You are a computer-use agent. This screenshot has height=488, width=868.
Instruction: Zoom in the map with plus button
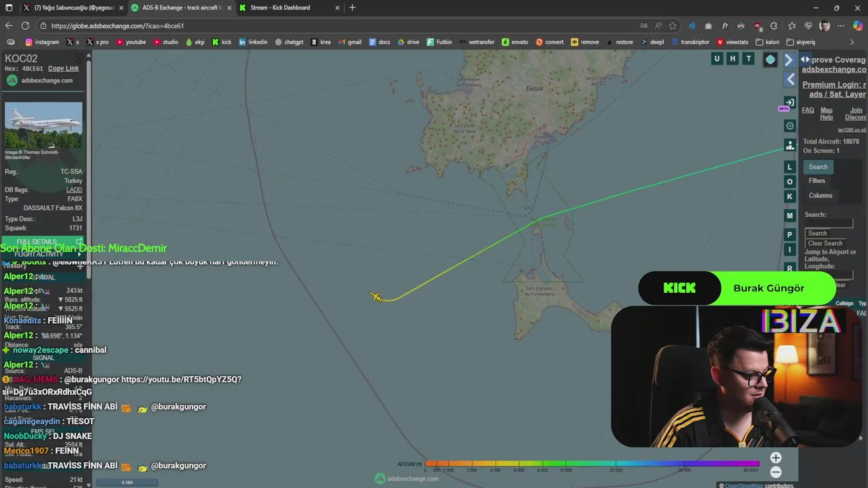click(776, 457)
